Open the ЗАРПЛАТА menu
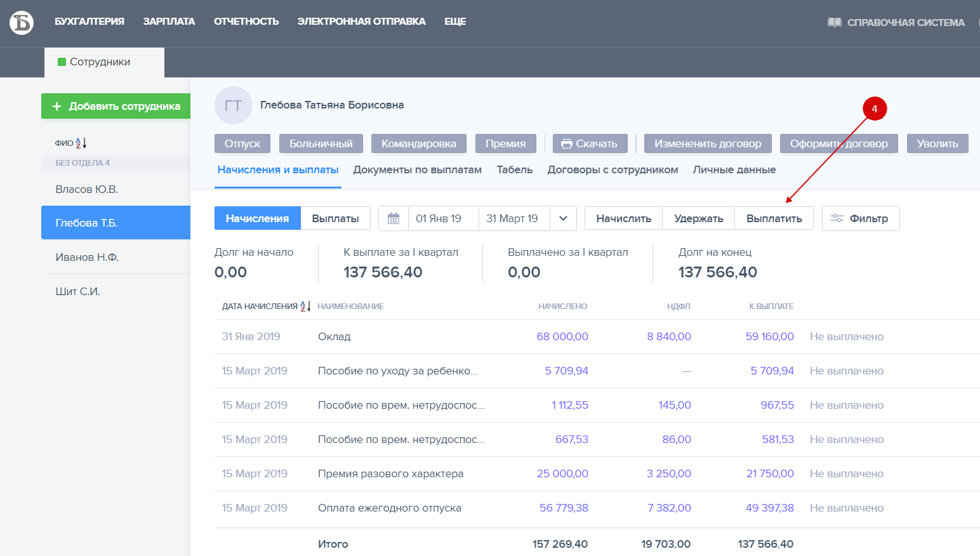 169,22
